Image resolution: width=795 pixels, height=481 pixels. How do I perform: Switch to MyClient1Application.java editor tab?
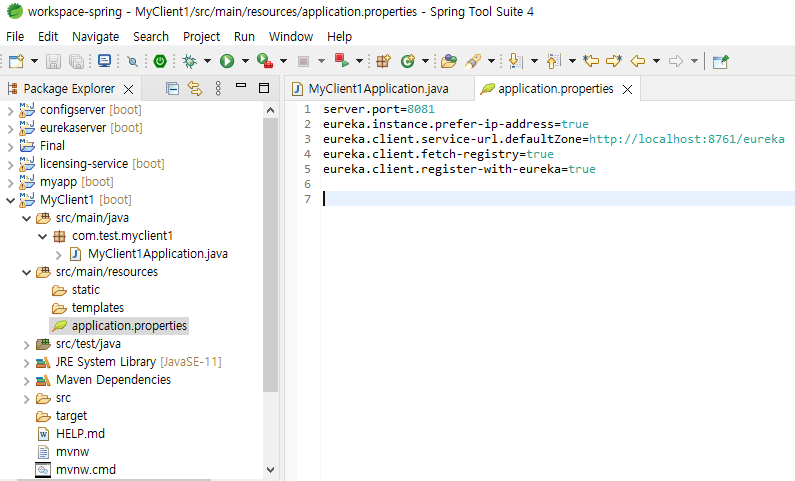coord(378,89)
